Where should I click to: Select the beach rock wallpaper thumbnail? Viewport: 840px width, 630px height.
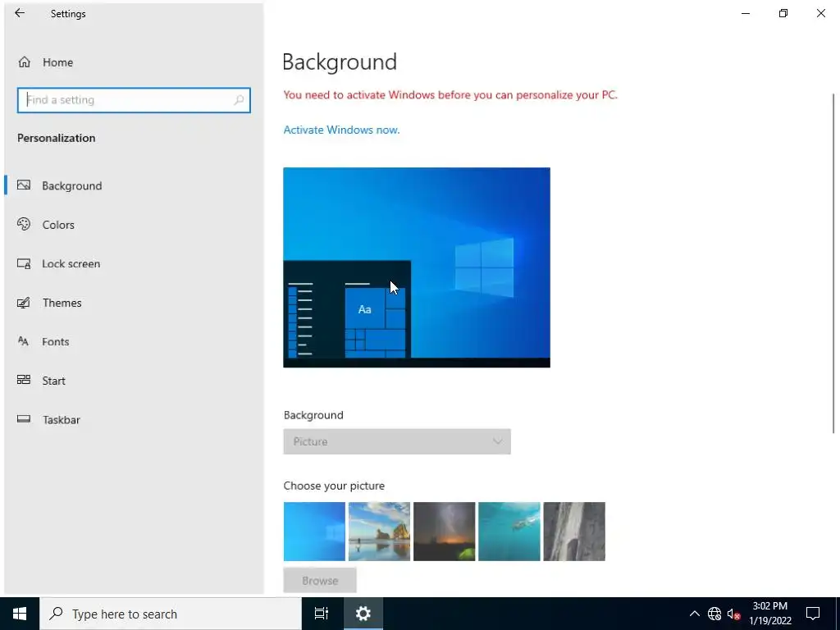[379, 532]
